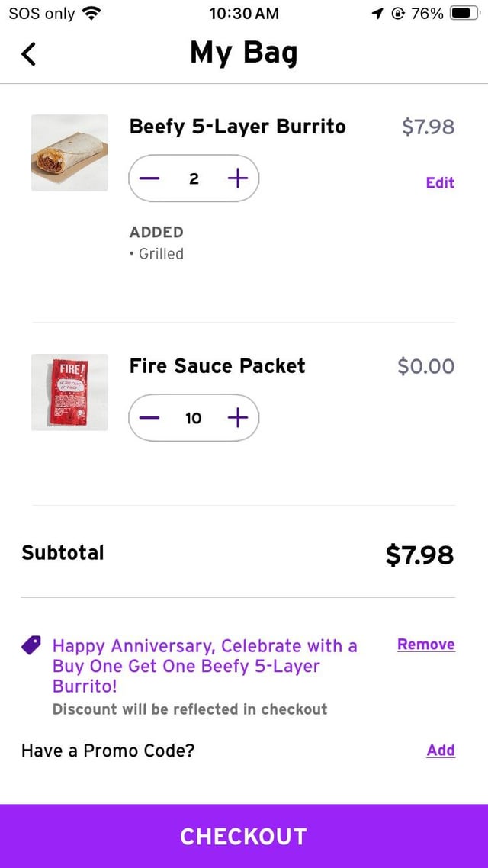The width and height of the screenshot is (488, 868).
Task: Remove the Happy Anniversary offer
Action: tap(425, 645)
